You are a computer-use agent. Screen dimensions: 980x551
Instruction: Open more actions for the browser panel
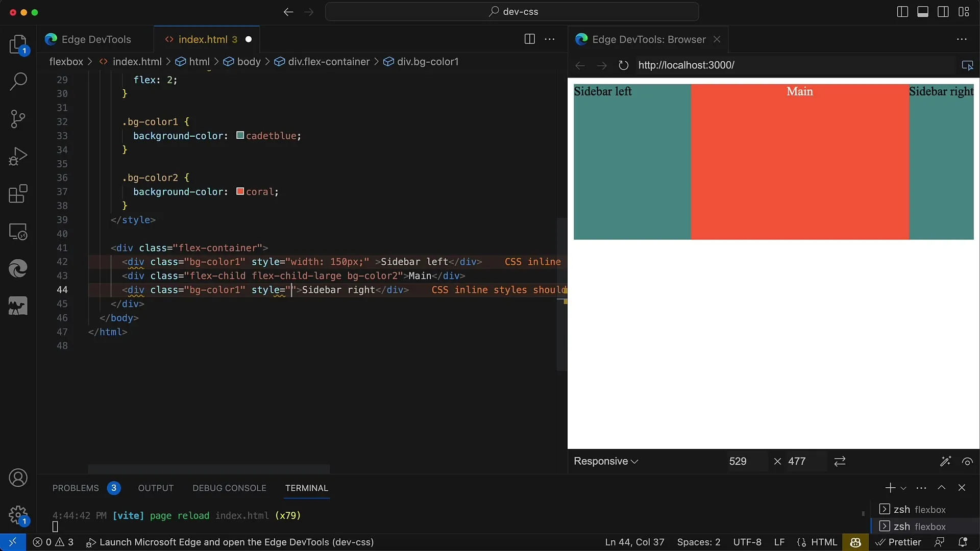962,39
